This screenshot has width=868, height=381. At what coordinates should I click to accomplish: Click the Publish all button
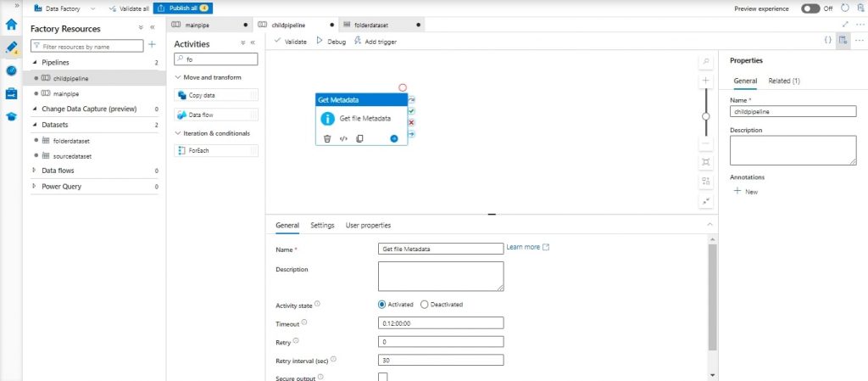pyautogui.click(x=183, y=8)
